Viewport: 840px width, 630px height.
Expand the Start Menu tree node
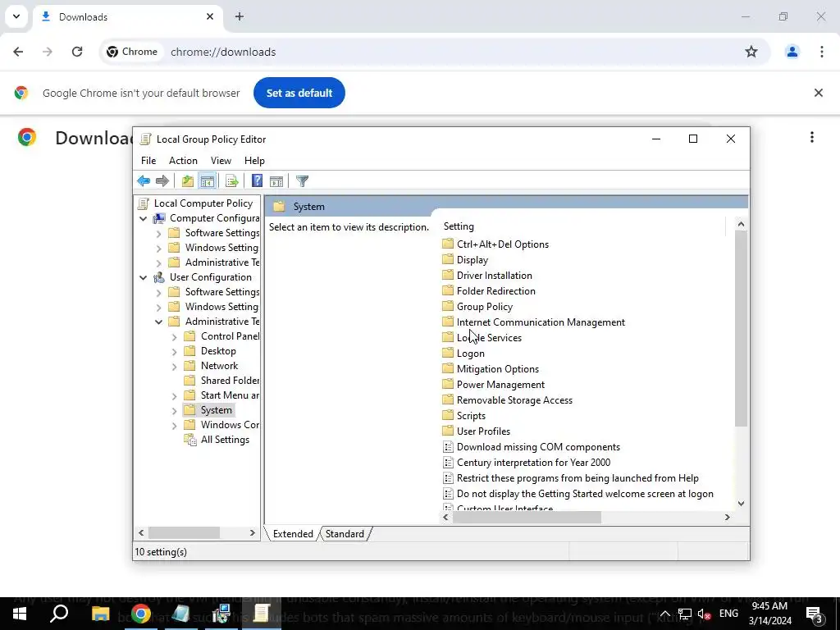(174, 396)
